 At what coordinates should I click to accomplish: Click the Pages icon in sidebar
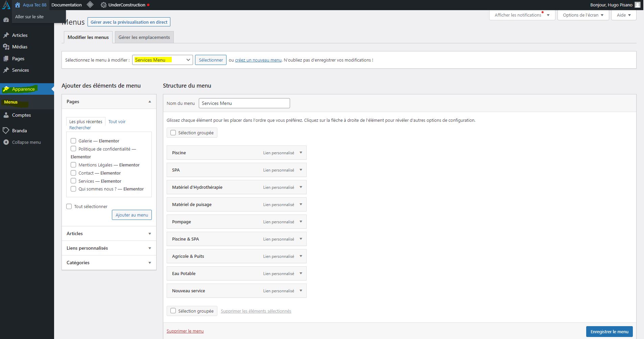click(x=6, y=59)
